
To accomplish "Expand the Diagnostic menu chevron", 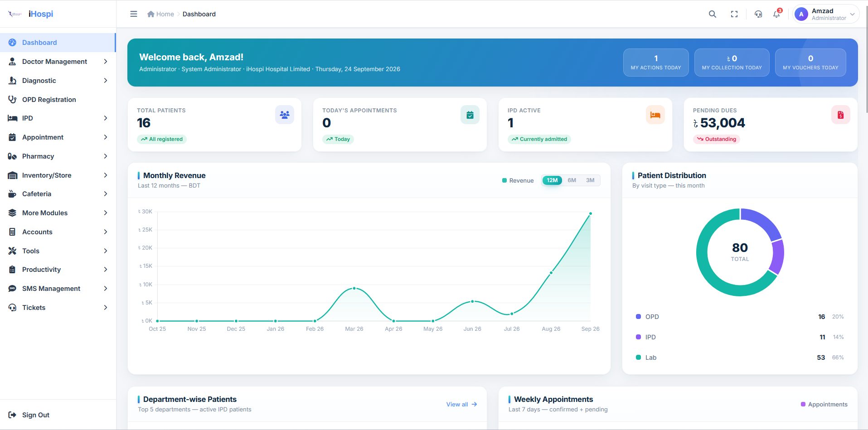I will coord(106,81).
